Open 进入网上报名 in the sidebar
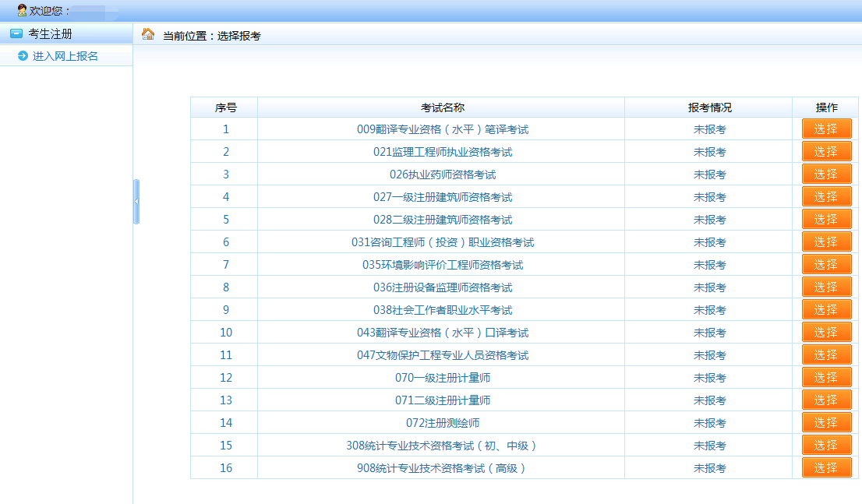This screenshot has width=862, height=504. click(65, 56)
